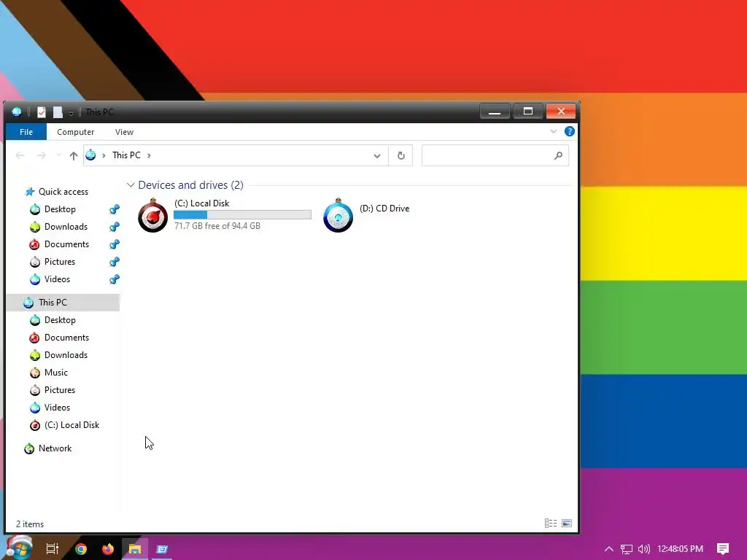Open Music under This PC
Screen dimensions: 747x560
(x=55, y=373)
